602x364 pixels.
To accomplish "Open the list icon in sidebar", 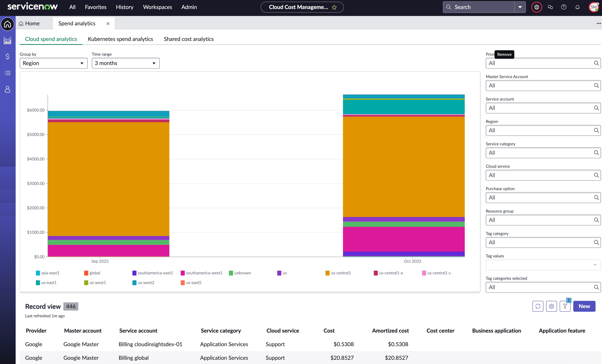I will coord(8,73).
